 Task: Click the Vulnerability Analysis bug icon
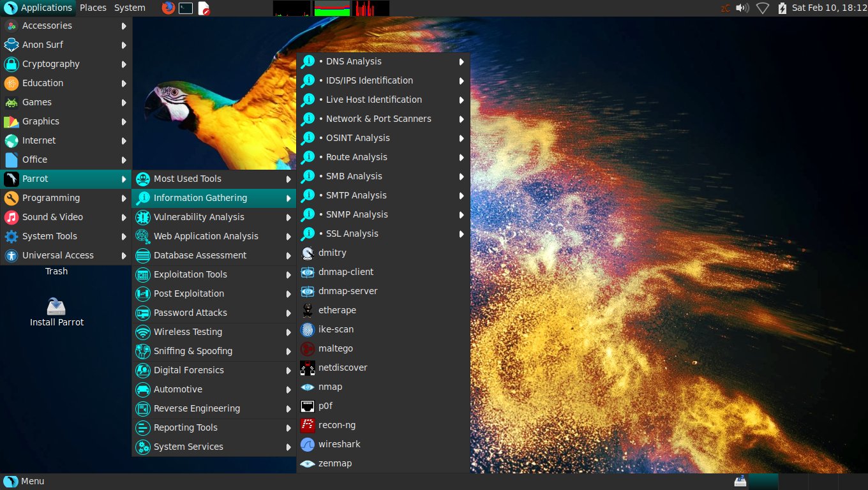pos(143,217)
